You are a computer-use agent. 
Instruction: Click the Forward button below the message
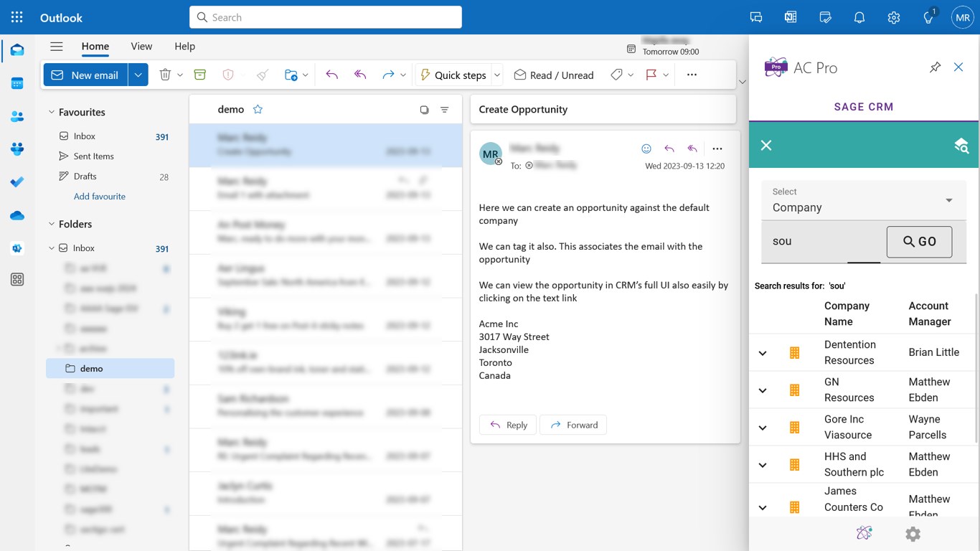coord(573,425)
